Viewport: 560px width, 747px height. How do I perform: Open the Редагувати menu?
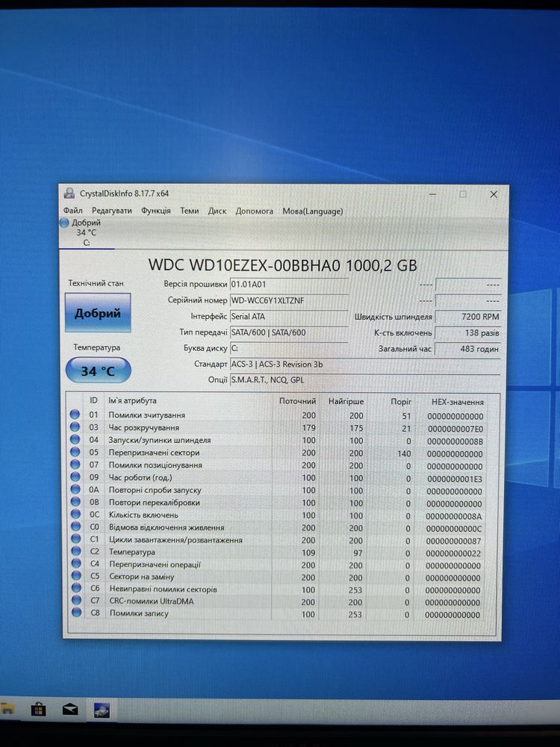click(x=111, y=211)
